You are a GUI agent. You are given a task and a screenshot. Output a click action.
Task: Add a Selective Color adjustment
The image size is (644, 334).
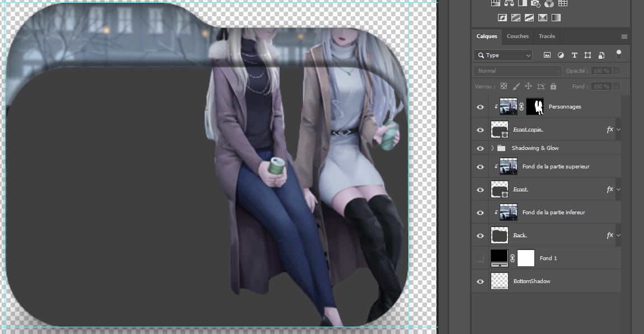(543, 18)
